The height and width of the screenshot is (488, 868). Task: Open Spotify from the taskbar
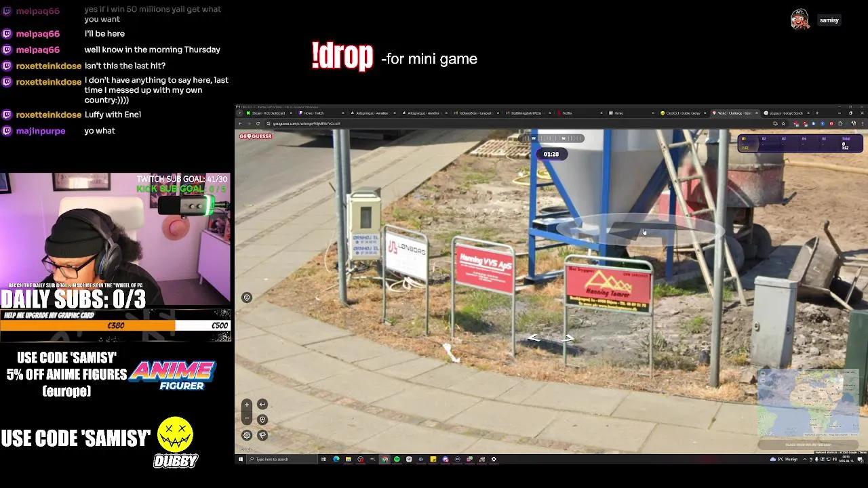coord(397,460)
